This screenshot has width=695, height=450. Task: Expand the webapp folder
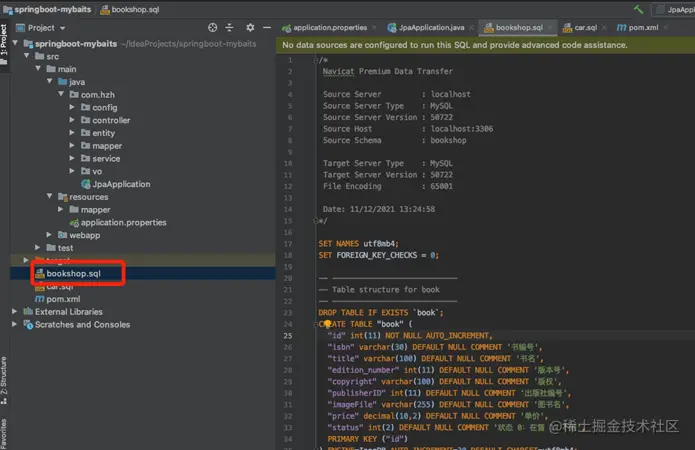pos(50,235)
